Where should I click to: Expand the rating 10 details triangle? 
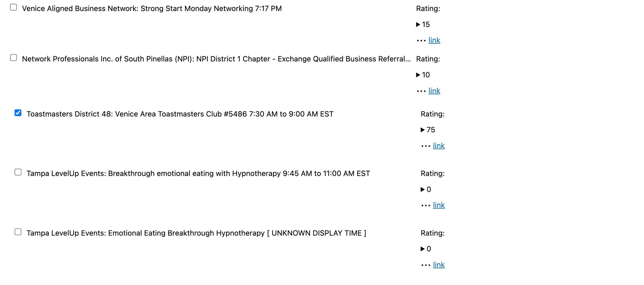[x=418, y=75]
